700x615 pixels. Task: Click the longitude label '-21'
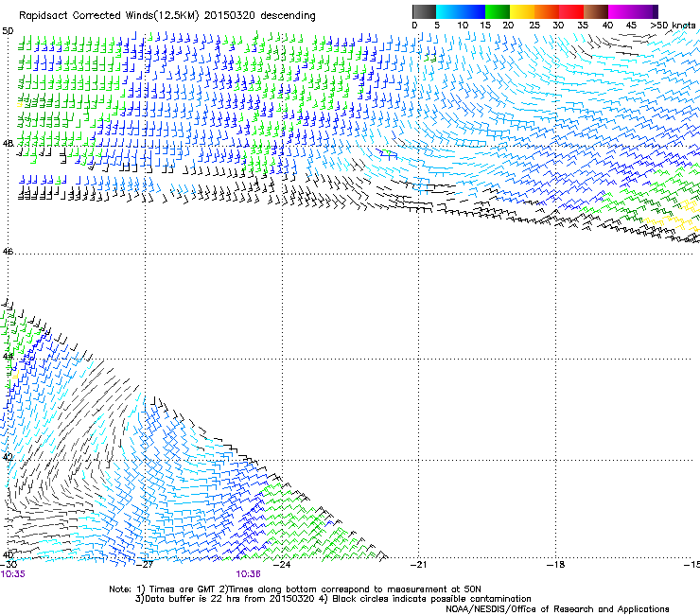click(419, 565)
